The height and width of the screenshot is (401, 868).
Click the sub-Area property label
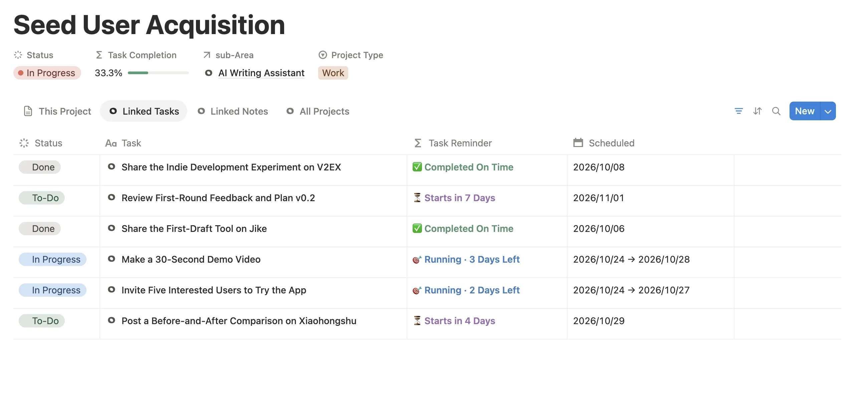[228, 55]
